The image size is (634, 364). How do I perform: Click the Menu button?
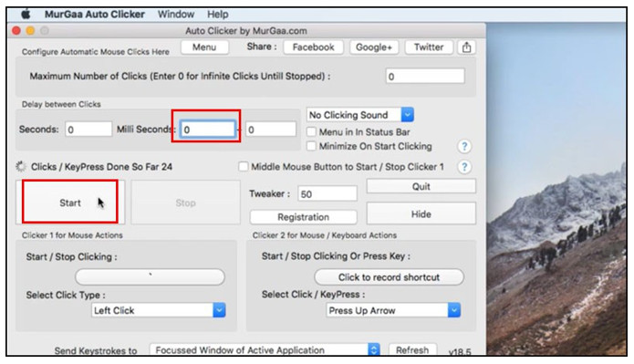204,47
